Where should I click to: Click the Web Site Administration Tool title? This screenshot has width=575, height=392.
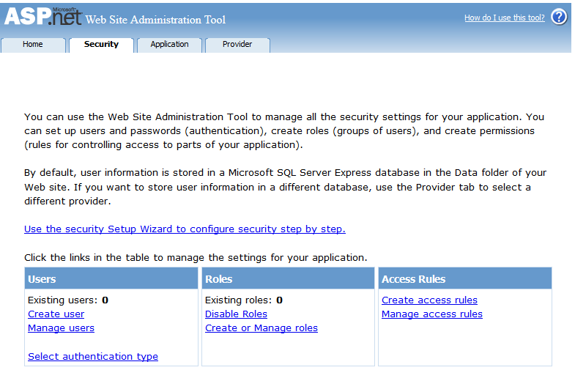[x=155, y=20]
